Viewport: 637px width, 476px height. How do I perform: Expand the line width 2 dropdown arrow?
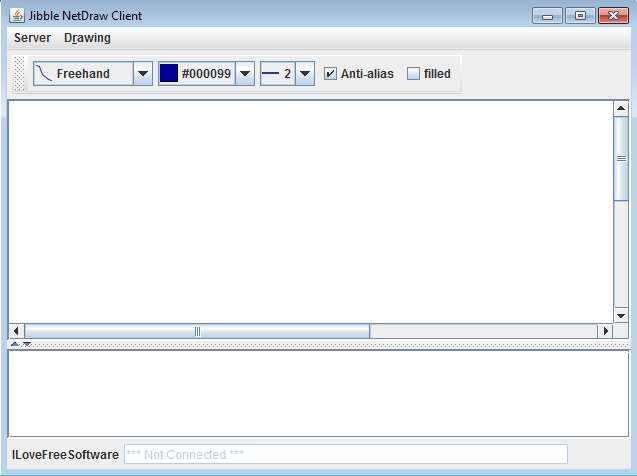point(305,74)
